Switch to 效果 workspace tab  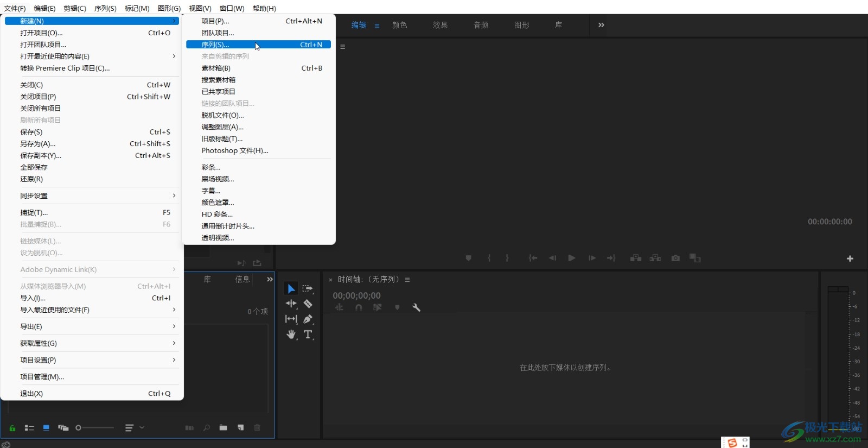[440, 25]
